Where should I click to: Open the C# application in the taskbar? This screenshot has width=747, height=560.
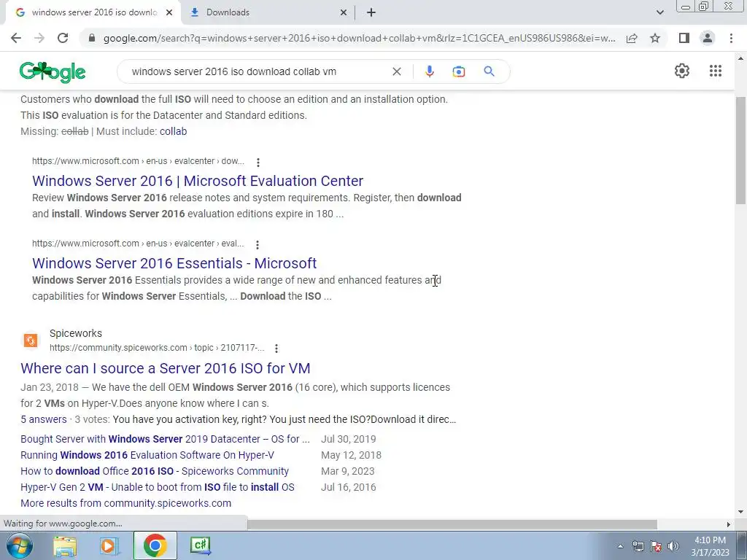click(200, 545)
